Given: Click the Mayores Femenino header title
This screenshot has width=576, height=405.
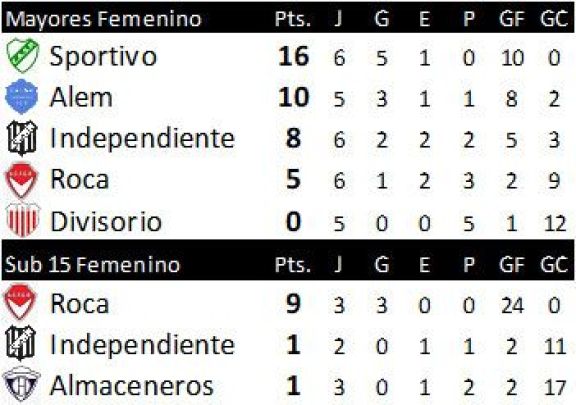Looking at the screenshot, I should pos(104,19).
